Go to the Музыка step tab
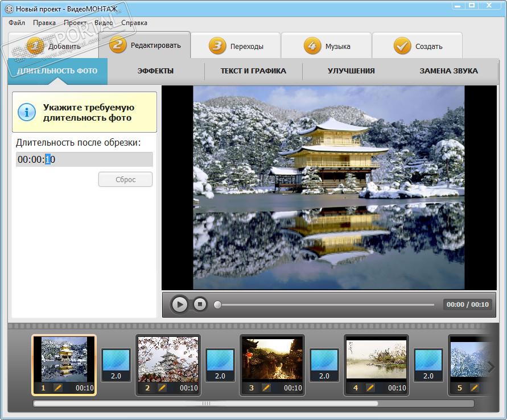 (327, 46)
